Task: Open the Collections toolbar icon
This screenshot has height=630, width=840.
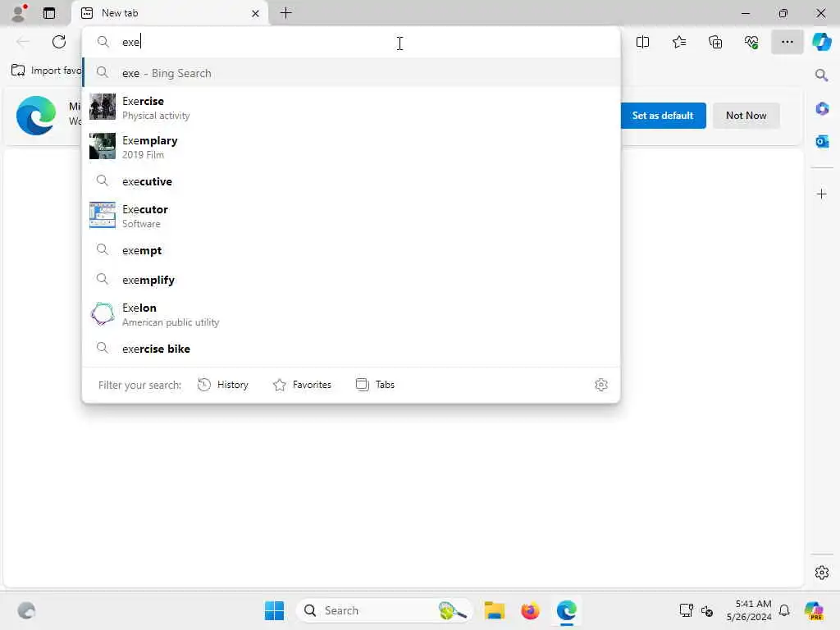Action: tap(715, 42)
